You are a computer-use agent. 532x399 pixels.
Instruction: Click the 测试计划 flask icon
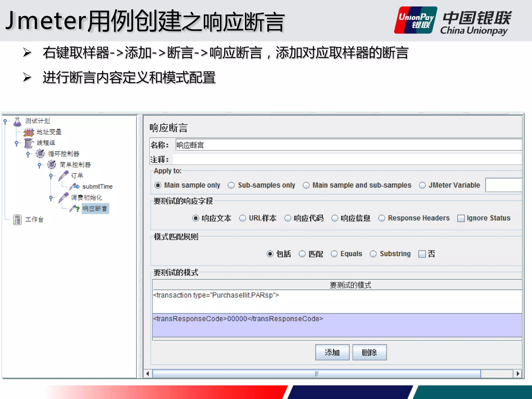pos(17,121)
